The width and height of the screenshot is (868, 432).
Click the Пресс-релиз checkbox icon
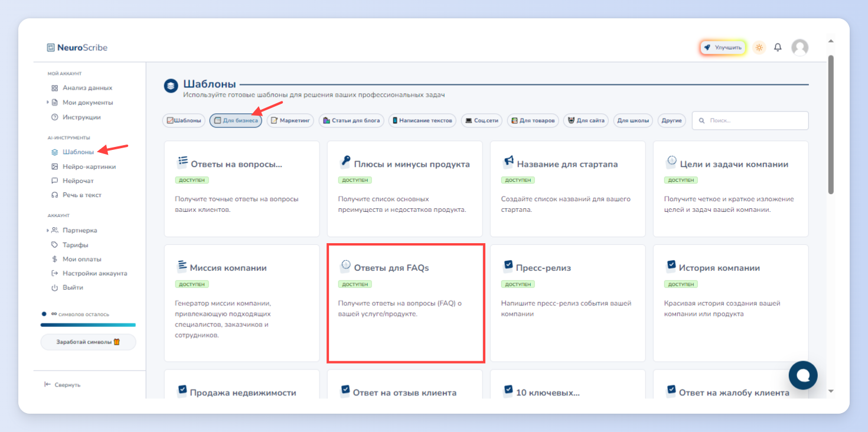508,266
